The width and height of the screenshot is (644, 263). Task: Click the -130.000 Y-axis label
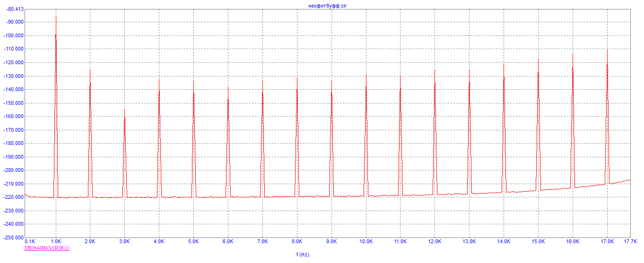(x=13, y=76)
